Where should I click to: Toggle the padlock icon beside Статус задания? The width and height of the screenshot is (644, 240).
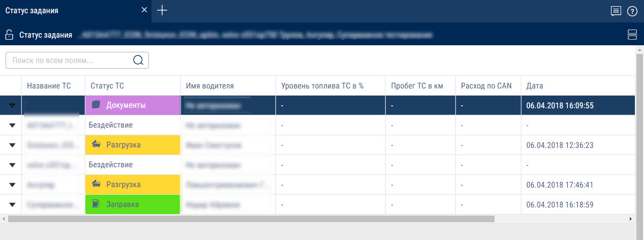(9, 35)
